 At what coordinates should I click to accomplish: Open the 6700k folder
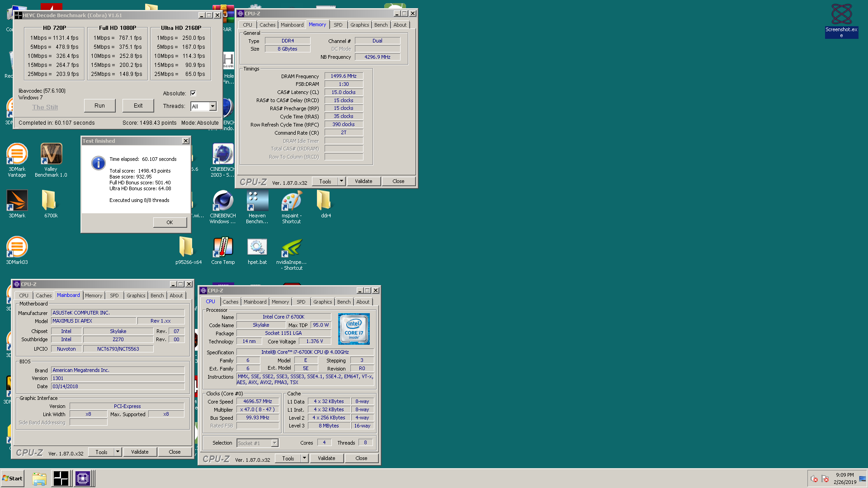(51, 204)
